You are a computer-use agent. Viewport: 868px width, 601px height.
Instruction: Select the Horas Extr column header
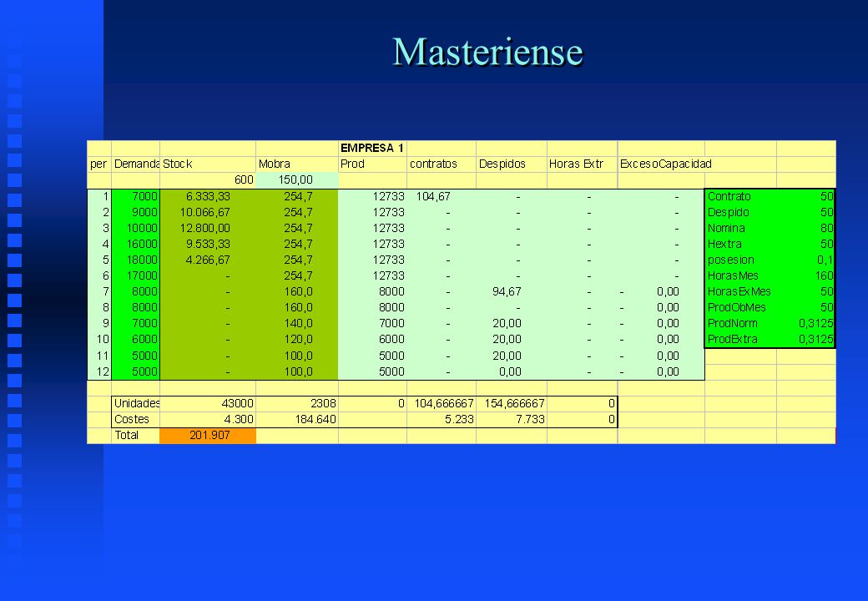pos(583,164)
